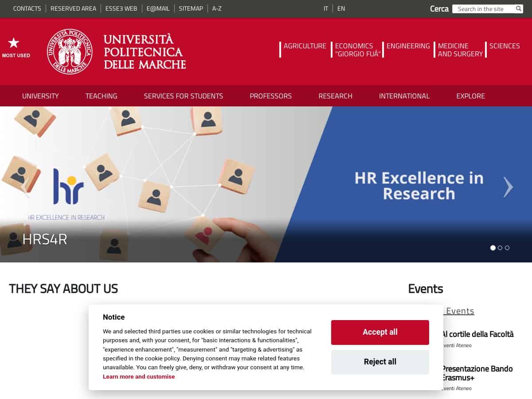Select the third carousel dot
The height and width of the screenshot is (399, 532).
click(x=507, y=248)
